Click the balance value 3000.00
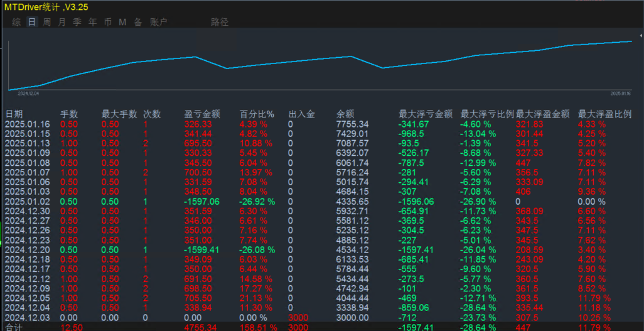This screenshot has width=644, height=331. [x=352, y=317]
